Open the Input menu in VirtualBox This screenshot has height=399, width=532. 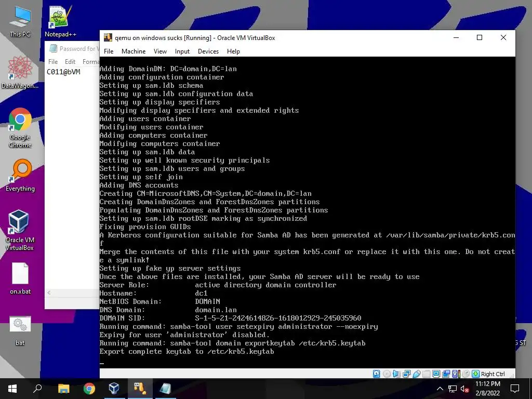(x=182, y=51)
